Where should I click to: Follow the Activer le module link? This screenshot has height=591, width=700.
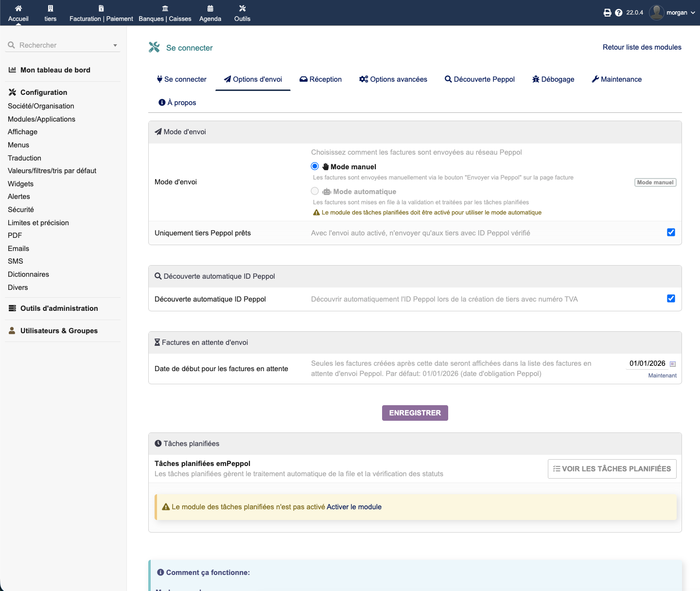354,507
